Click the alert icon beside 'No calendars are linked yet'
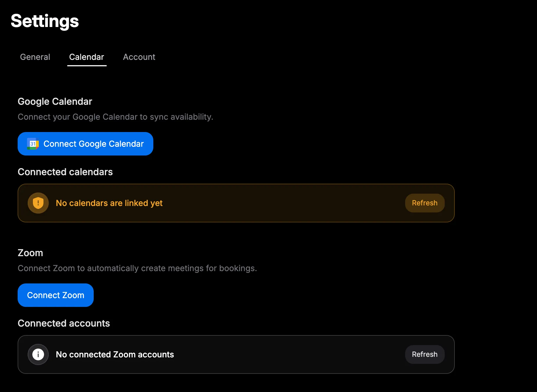 click(38, 203)
